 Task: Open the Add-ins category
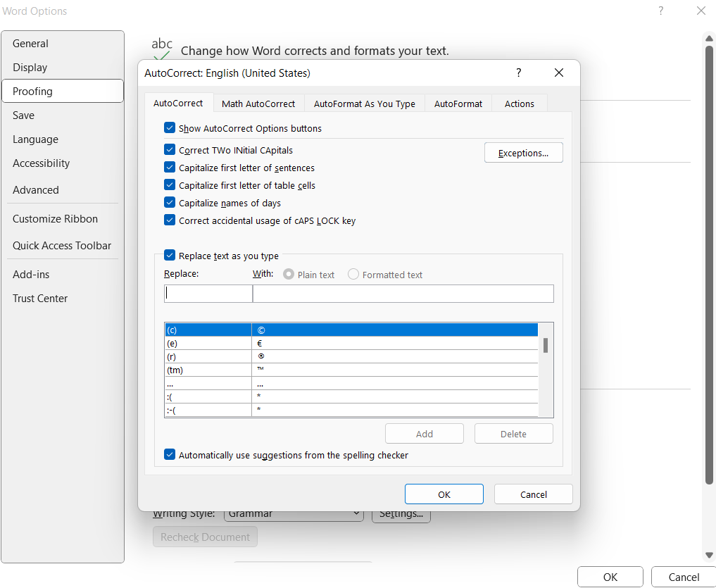click(x=63, y=274)
